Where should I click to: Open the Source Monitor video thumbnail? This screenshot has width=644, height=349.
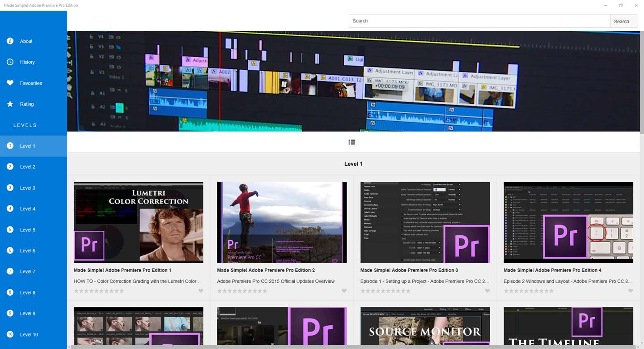(x=425, y=326)
